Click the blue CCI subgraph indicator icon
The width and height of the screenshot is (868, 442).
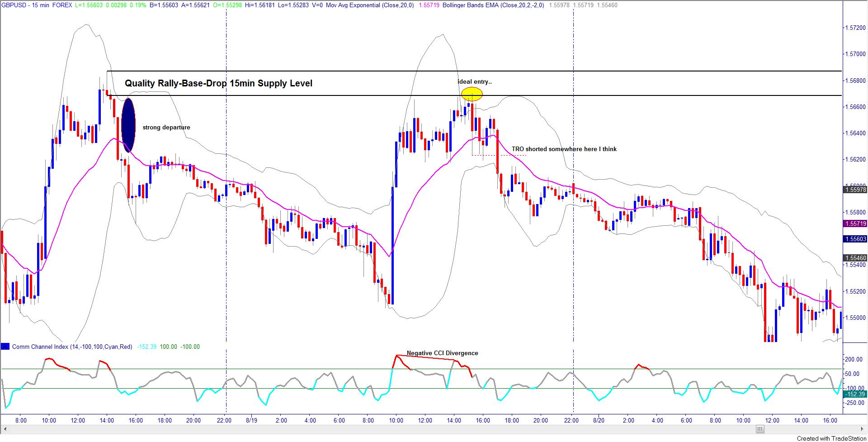tap(5, 347)
